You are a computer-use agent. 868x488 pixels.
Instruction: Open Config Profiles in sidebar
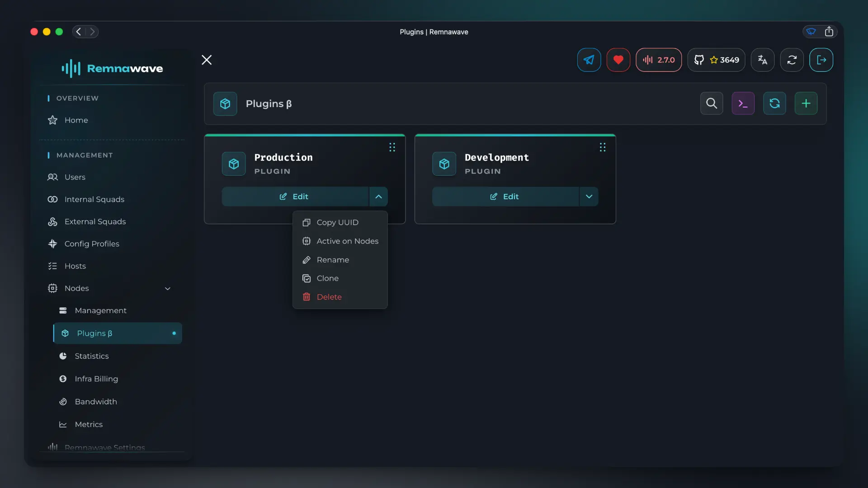click(x=92, y=244)
